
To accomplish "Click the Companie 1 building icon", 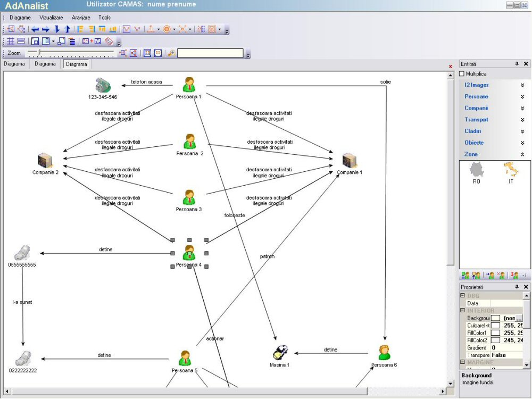I will (x=349, y=160).
